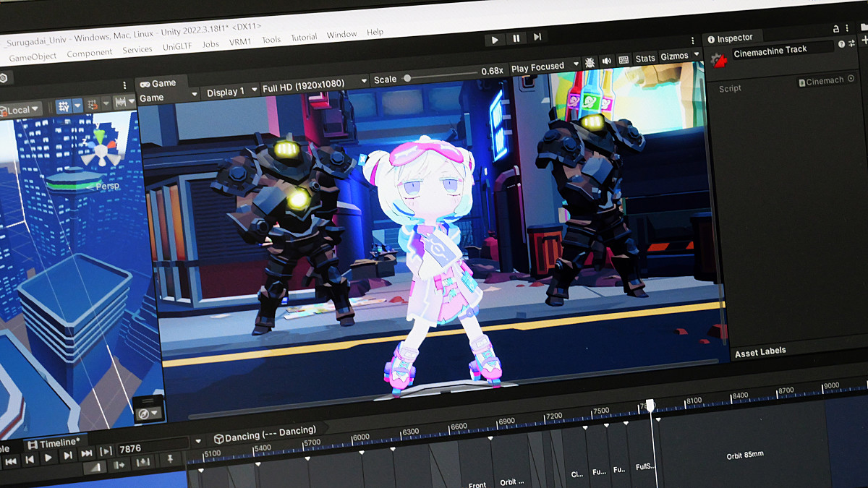Open the UniGLTF menu
The image size is (868, 488).
[178, 47]
